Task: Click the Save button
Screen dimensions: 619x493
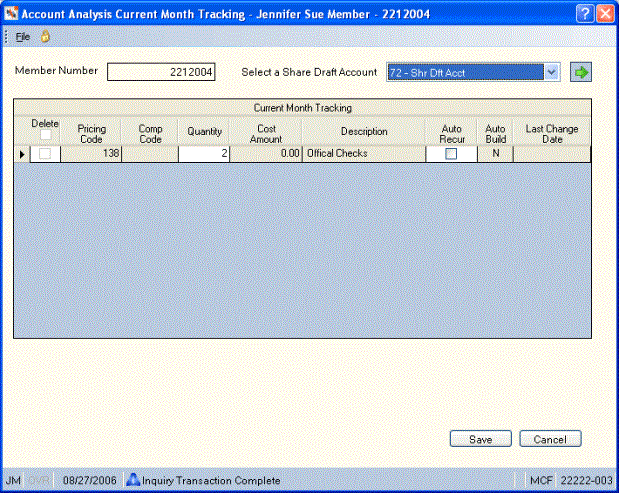Action: (480, 439)
